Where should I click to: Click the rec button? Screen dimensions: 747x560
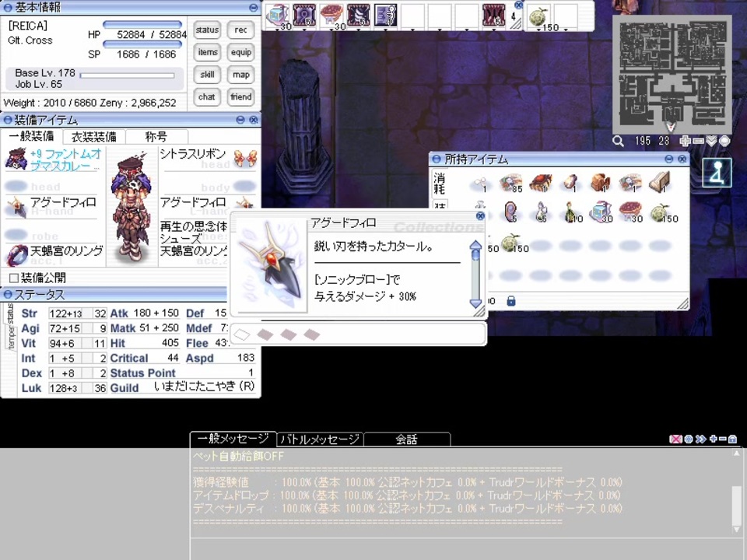click(x=240, y=30)
